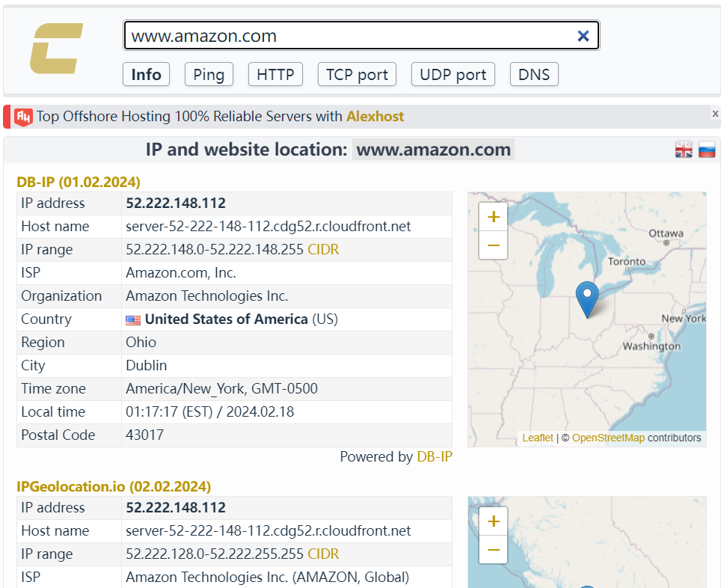Clear the search field with the X icon

pos(583,36)
